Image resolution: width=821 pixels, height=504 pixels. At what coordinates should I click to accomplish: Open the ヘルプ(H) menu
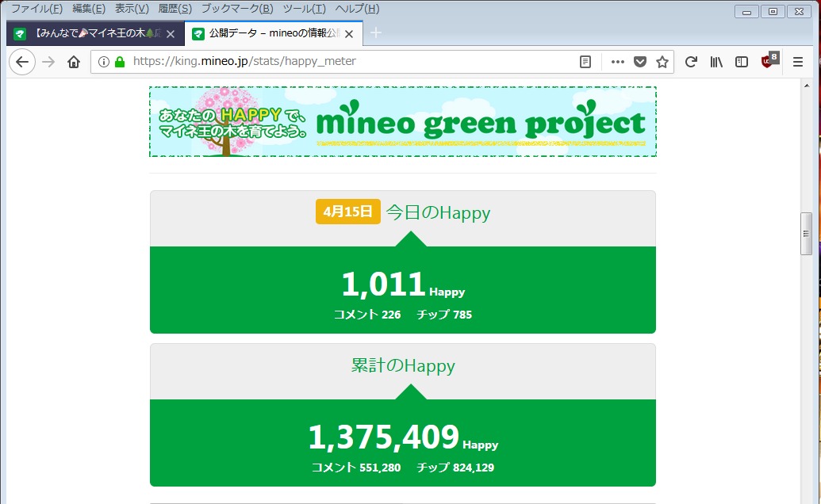coord(357,9)
